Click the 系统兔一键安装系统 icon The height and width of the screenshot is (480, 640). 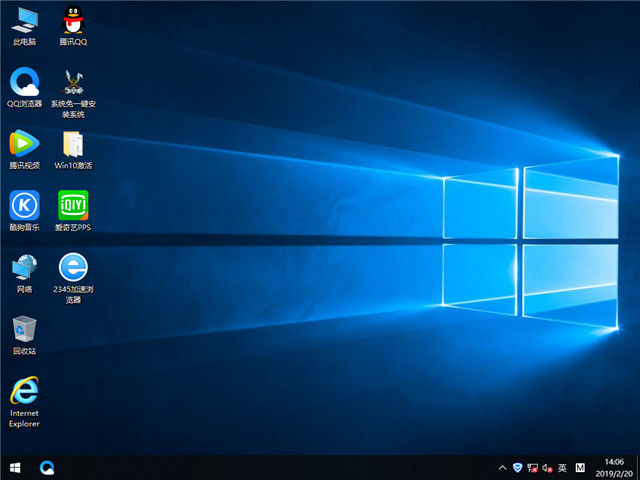coord(73,93)
